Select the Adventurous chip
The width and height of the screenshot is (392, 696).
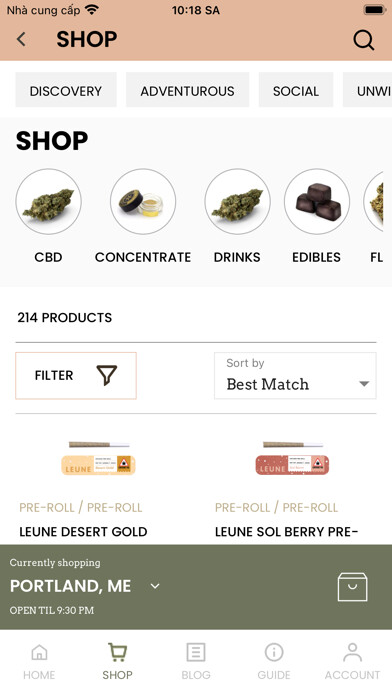tap(187, 90)
